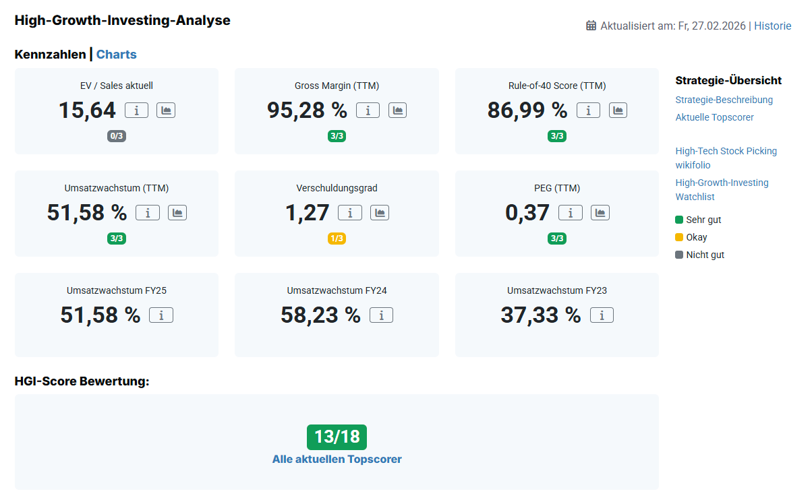Open the Gross Margin (TTM) chart icon
Screen dimensions: 812x504
[397, 111]
